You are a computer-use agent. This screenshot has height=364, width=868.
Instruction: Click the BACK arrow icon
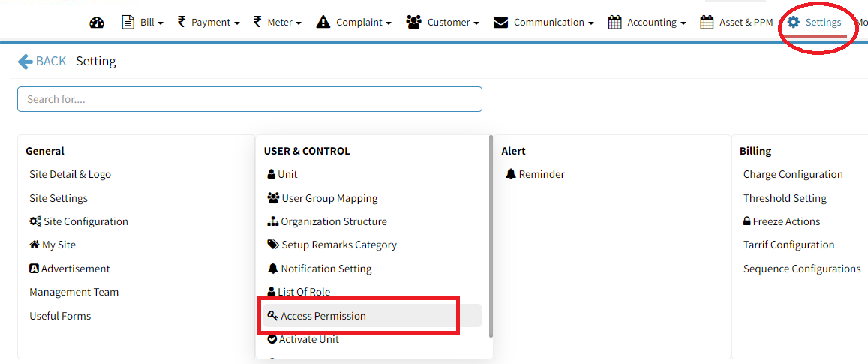tap(26, 62)
